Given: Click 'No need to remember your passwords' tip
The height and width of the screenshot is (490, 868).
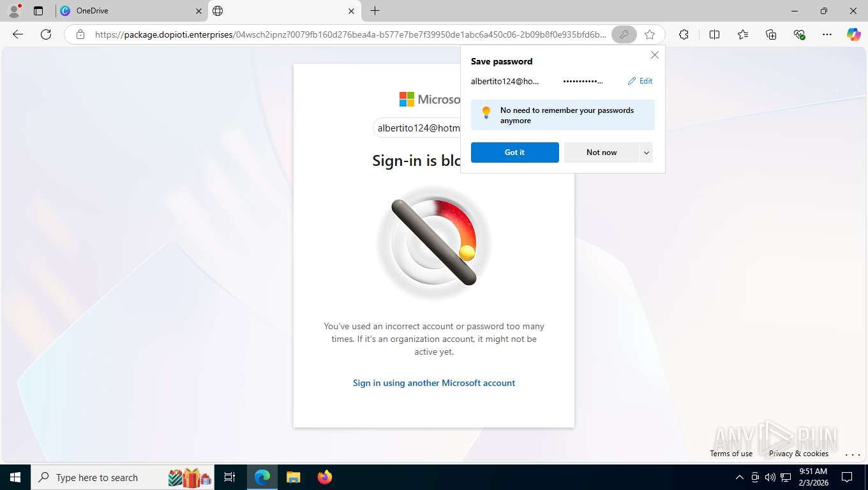Looking at the screenshot, I should 563,115.
